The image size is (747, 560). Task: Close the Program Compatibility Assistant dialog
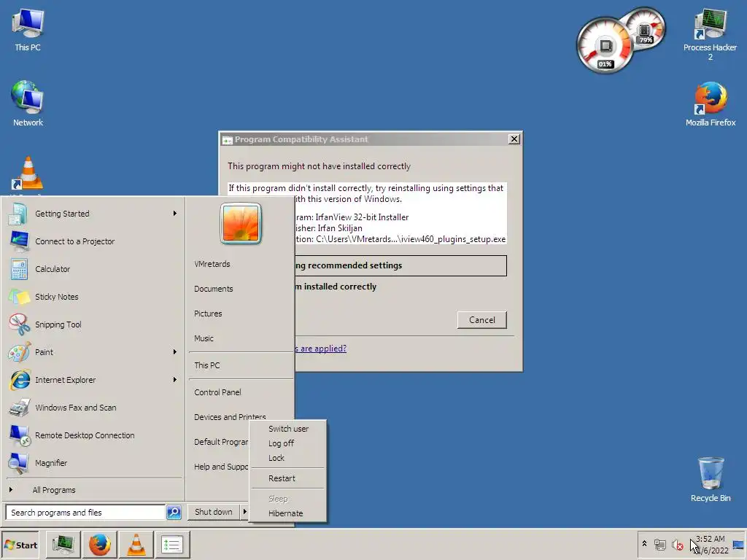click(514, 139)
